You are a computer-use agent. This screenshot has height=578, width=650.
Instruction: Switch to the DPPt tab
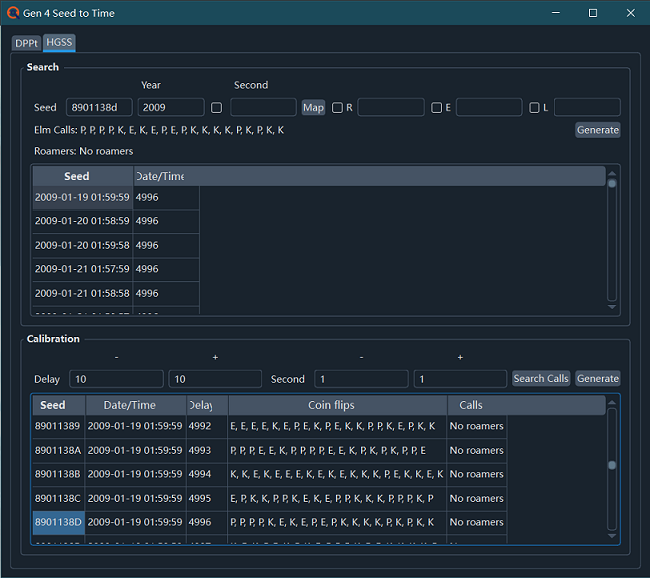26,43
